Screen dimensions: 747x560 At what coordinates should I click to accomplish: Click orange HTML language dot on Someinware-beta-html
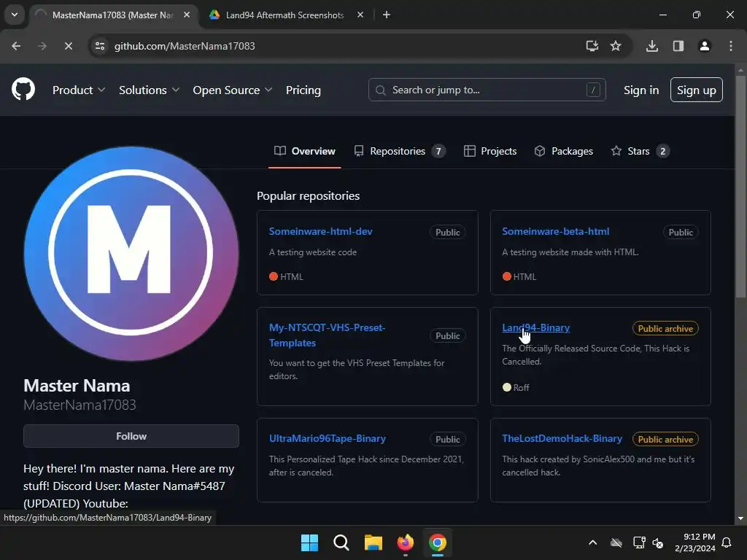(x=507, y=276)
